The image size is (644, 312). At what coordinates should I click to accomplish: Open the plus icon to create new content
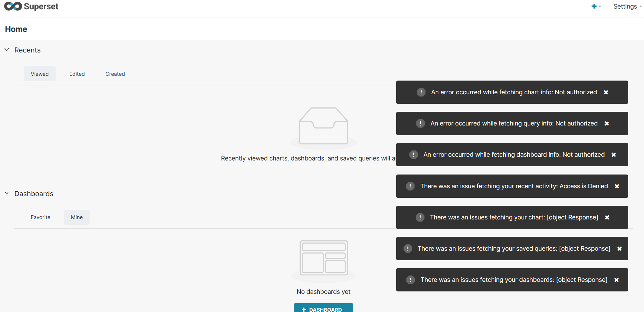coord(594,6)
